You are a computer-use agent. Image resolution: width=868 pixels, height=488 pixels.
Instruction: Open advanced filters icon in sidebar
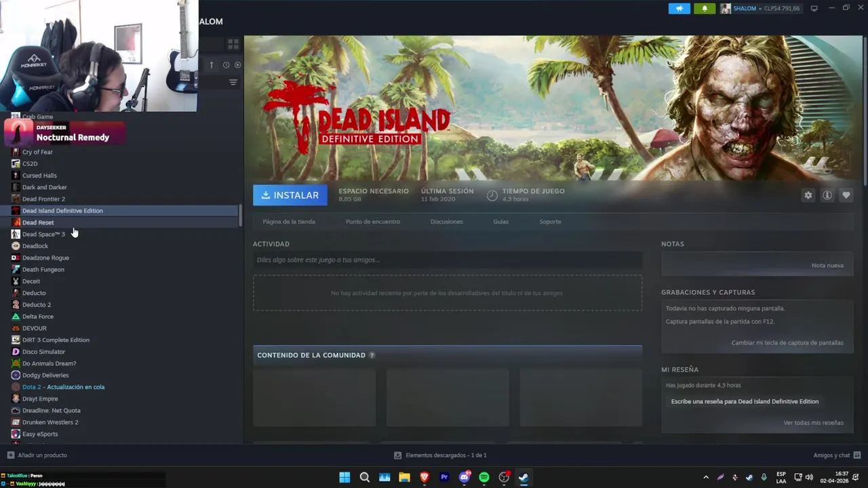click(x=233, y=82)
